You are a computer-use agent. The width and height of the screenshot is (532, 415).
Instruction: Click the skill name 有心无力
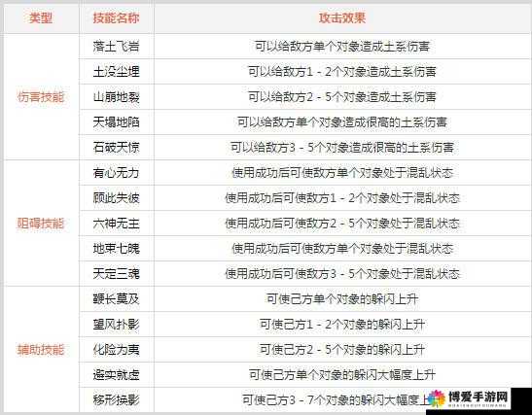117,173
